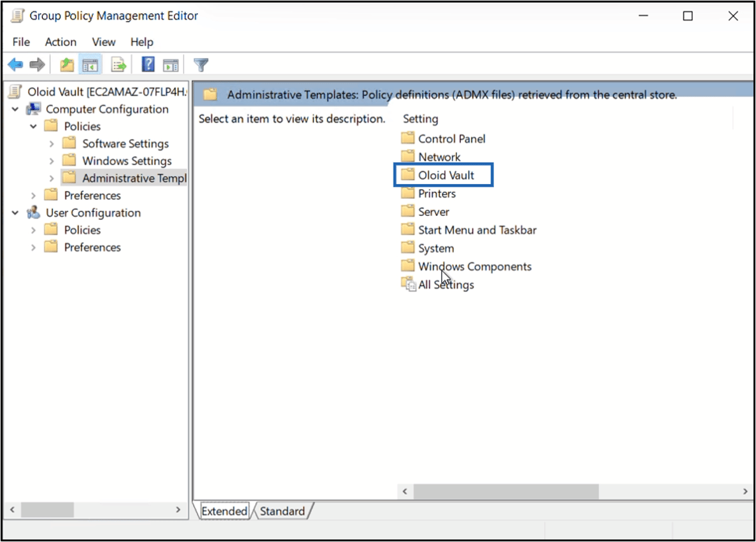Click the Computer Configuration computer icon
This screenshot has width=756, height=542.
[x=33, y=109]
